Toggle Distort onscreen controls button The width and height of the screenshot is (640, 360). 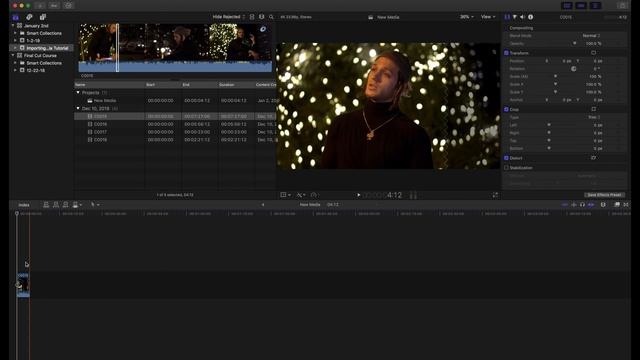point(593,158)
